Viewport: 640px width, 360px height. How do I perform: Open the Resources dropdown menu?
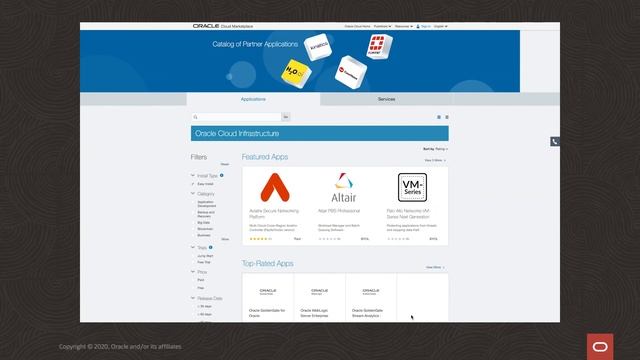pyautogui.click(x=404, y=26)
